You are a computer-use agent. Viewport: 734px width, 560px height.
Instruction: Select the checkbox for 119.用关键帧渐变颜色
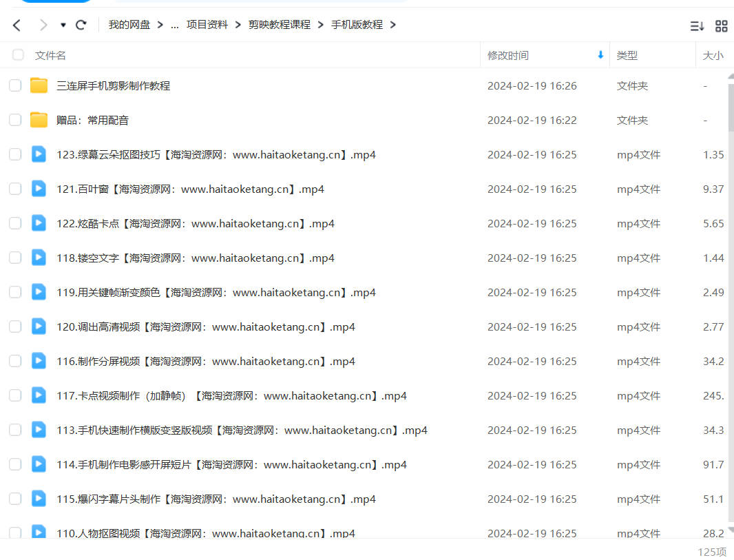click(x=15, y=291)
